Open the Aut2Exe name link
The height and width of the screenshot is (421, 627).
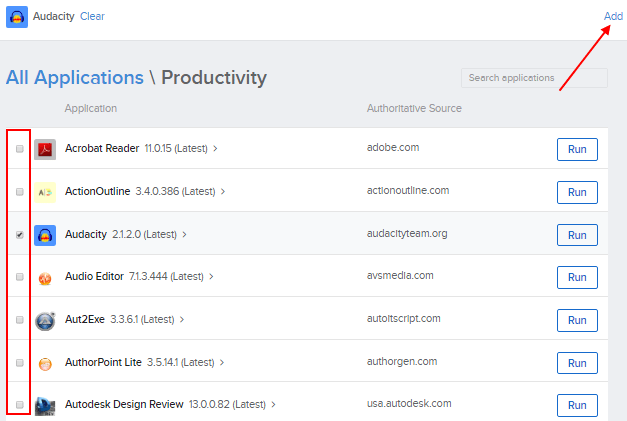point(85,319)
